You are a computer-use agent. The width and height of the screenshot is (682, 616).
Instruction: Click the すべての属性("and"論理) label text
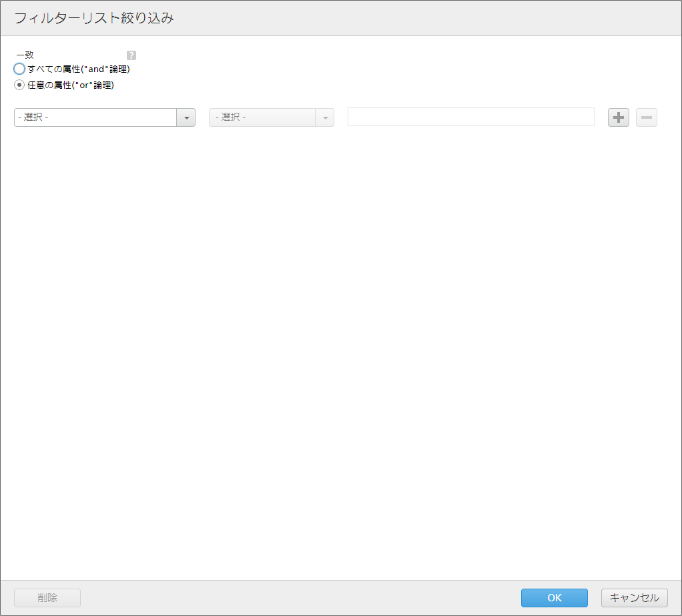pos(78,69)
